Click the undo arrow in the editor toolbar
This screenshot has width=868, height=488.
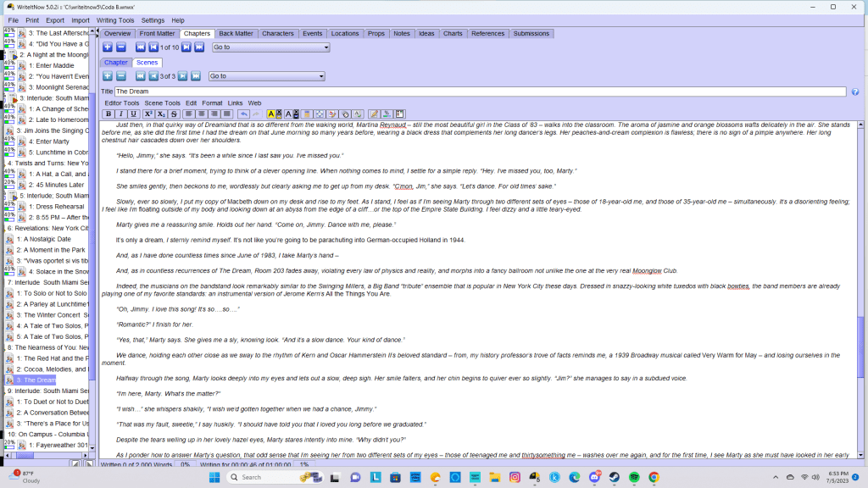click(243, 114)
